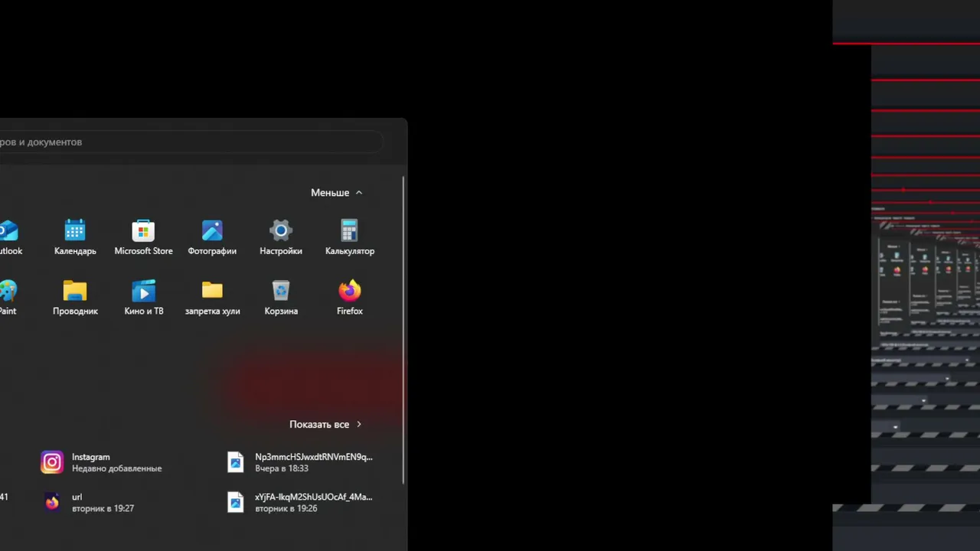The image size is (980, 551).
Task: Collapse pinned apps with Меньше
Action: [x=337, y=193]
